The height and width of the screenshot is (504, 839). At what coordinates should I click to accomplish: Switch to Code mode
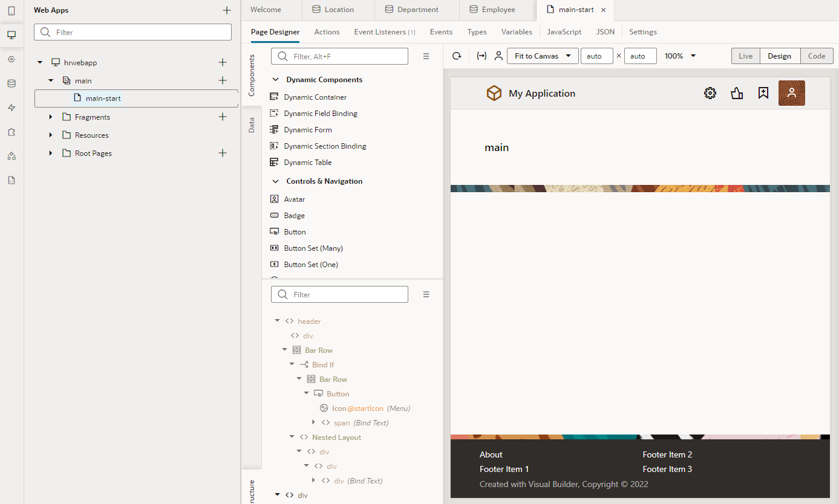point(816,56)
